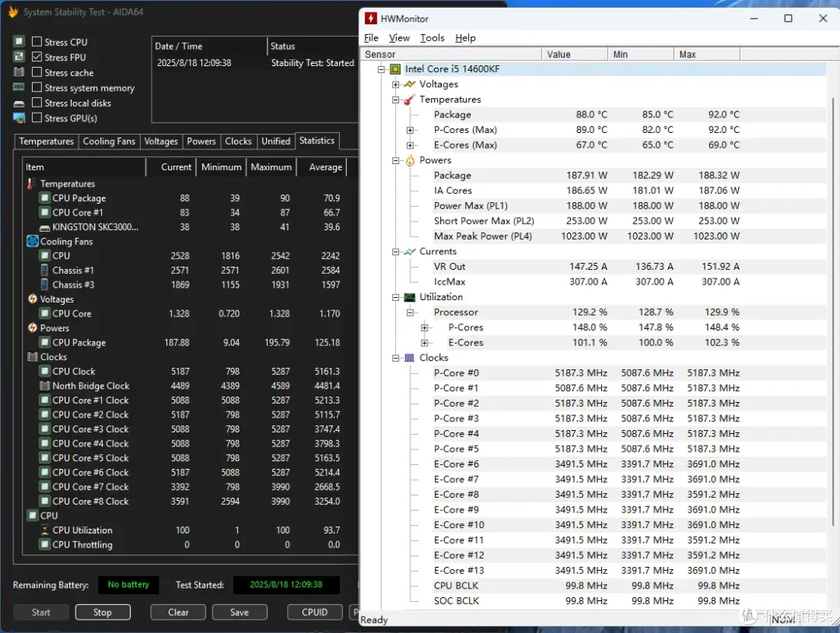Switch to the Voltages tab in AIDA64
The image size is (840, 633).
[x=161, y=142]
